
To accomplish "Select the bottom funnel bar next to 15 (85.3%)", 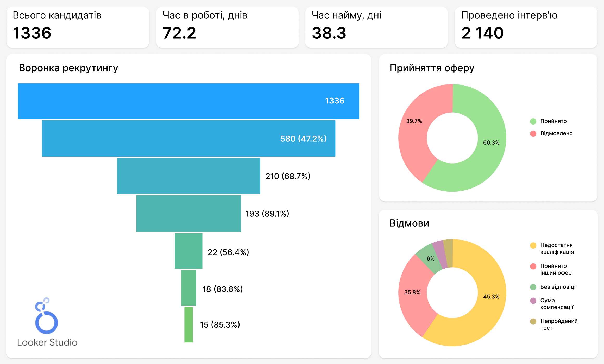I will (188, 324).
